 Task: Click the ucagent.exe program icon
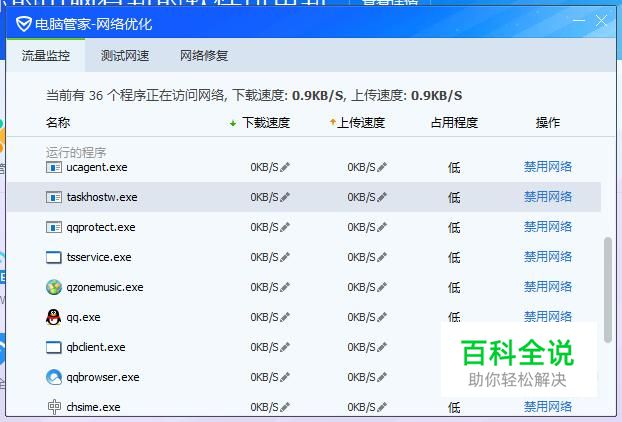tap(54, 167)
